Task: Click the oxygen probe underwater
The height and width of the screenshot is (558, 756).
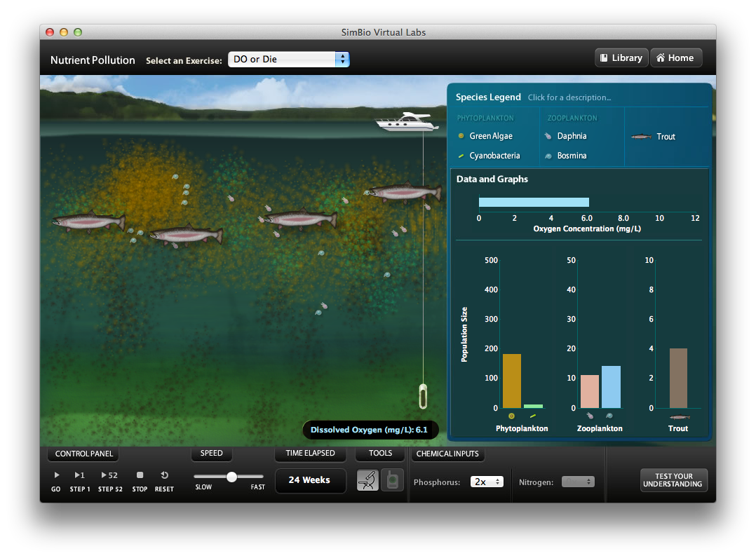Action: (x=423, y=396)
